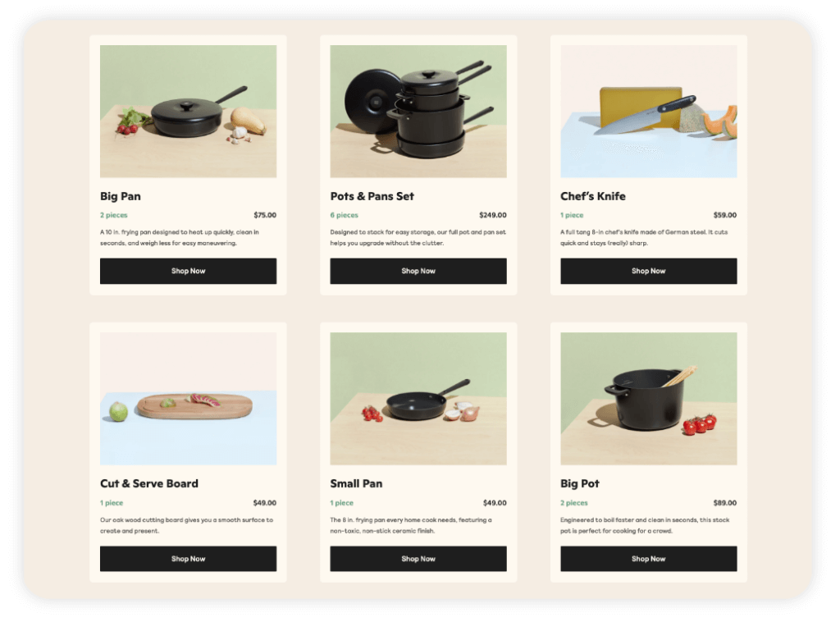The image size is (840, 622).
Task: Select the Cut & Serve Board heading
Action: pyautogui.click(x=149, y=484)
